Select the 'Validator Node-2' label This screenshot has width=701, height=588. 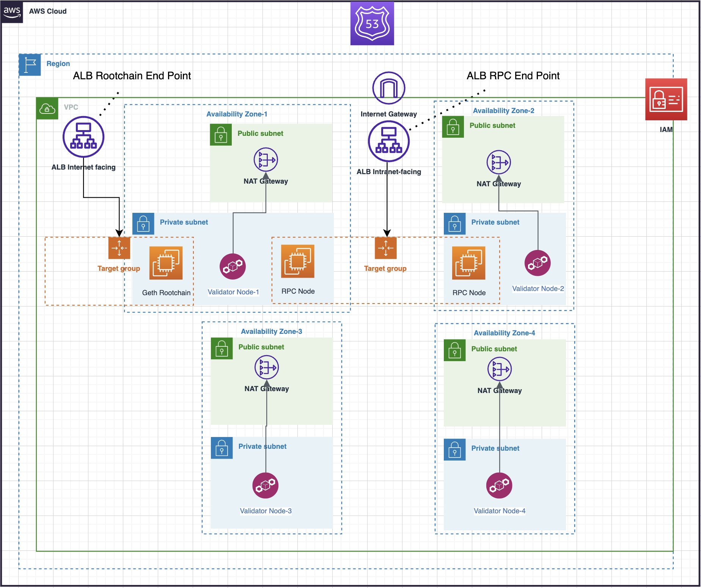[x=538, y=289]
